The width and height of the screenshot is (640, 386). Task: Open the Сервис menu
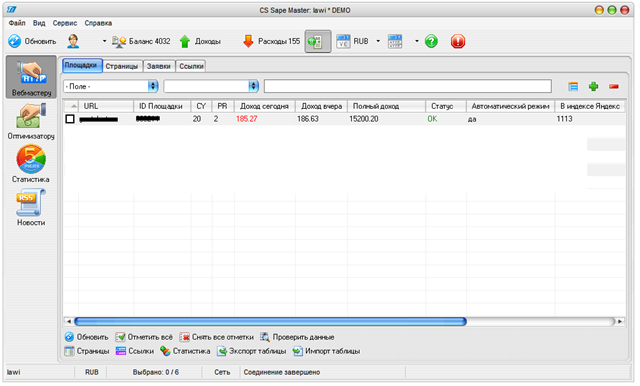(65, 23)
